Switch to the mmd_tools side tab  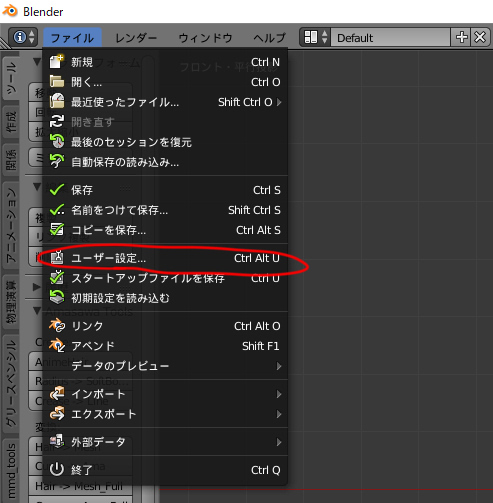pyautogui.click(x=11, y=471)
